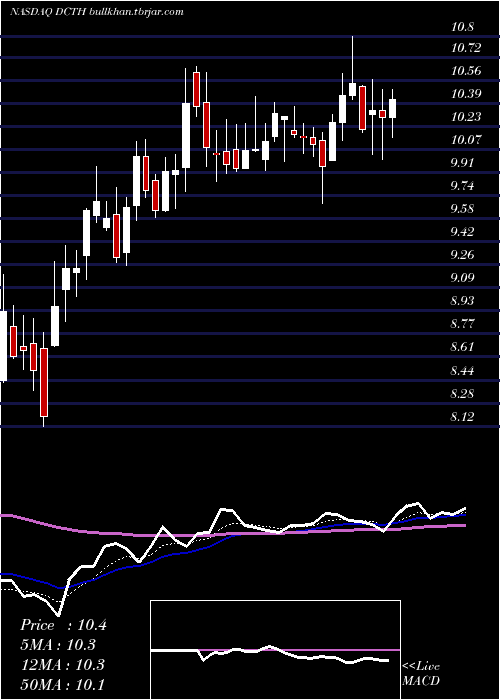Click the 8.61 price axis label
500x700 pixels.
coord(462,346)
